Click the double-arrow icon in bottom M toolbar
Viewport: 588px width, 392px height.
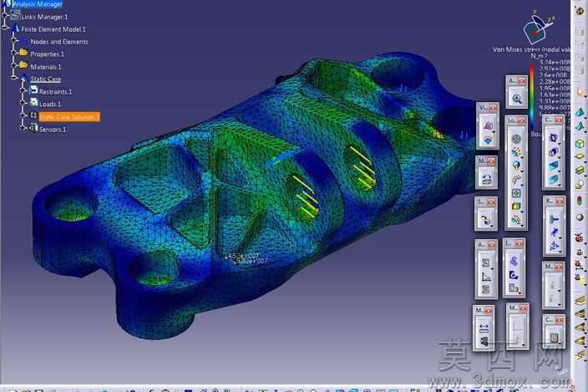point(484,328)
